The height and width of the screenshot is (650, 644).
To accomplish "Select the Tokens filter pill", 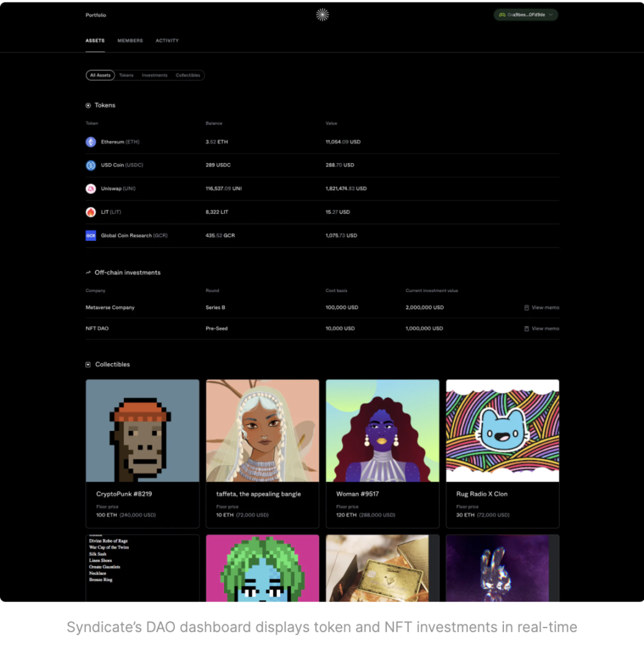I will coord(126,75).
